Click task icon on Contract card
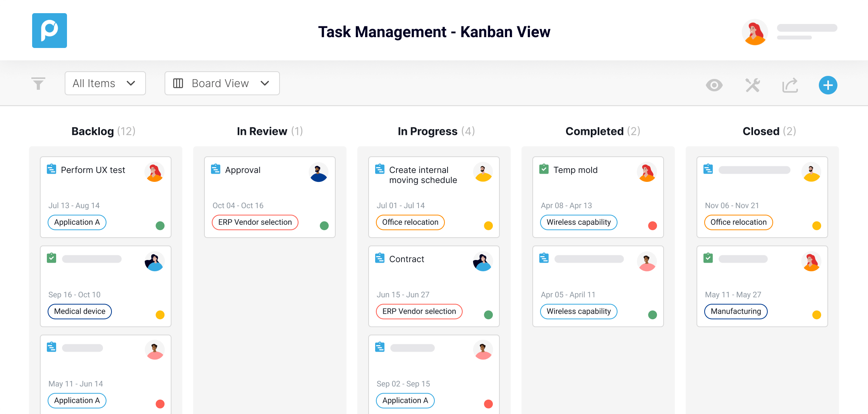 [x=380, y=258]
